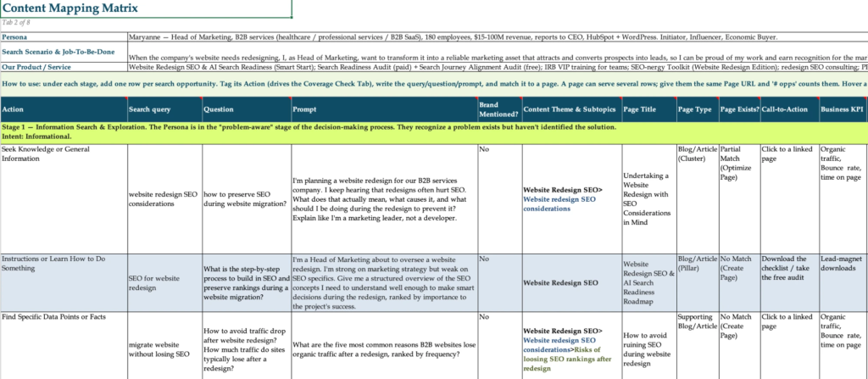The image size is (868, 379).
Task: Select 'SEO for website redesign' query cell
Action: (x=165, y=282)
